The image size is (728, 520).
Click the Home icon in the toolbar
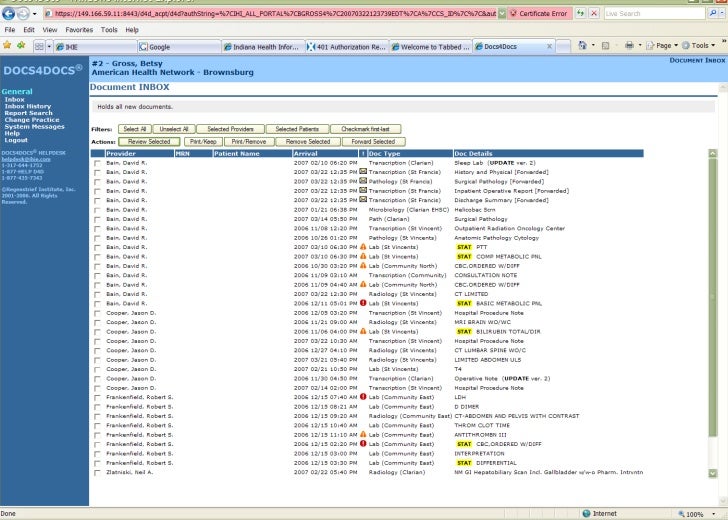pos(582,46)
